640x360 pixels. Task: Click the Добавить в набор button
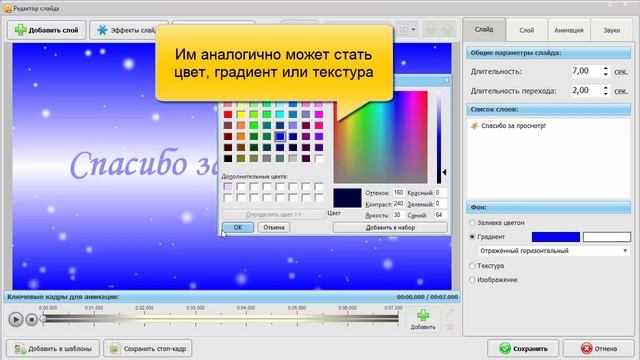[390, 227]
